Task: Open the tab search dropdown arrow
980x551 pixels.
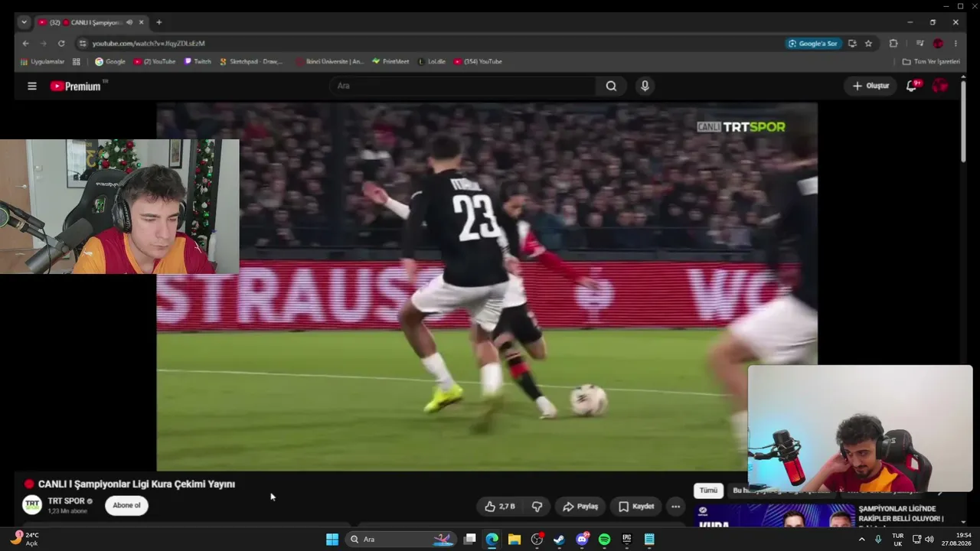Action: (x=24, y=23)
